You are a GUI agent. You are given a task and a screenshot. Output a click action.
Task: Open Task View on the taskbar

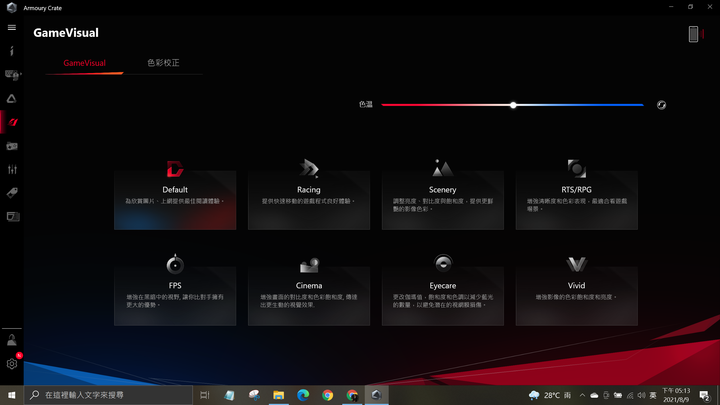(205, 395)
